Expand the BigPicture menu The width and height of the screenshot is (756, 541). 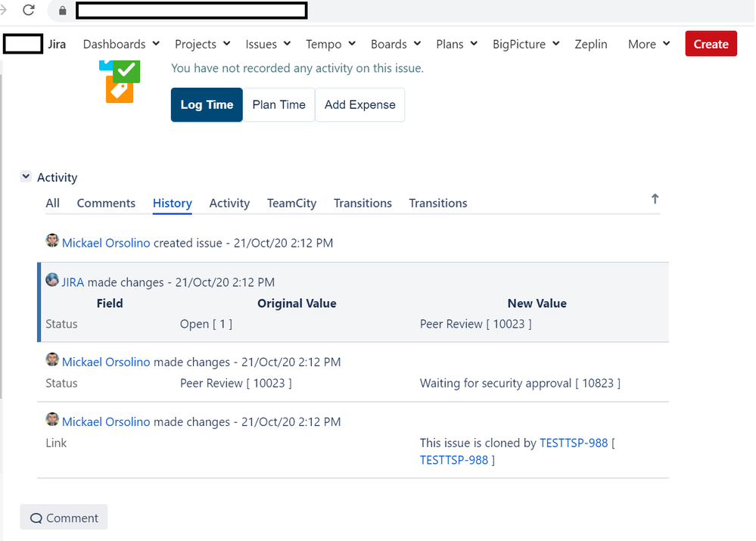[x=526, y=44]
